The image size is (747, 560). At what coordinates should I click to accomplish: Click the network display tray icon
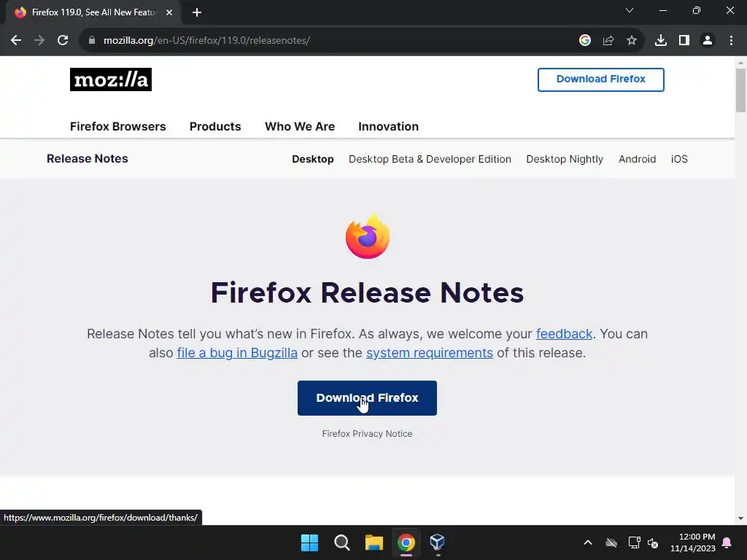tap(634, 542)
